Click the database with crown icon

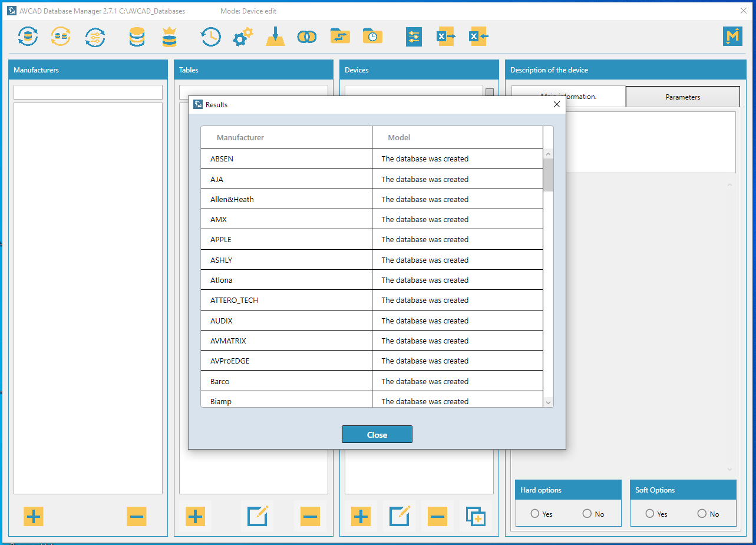[x=169, y=37]
